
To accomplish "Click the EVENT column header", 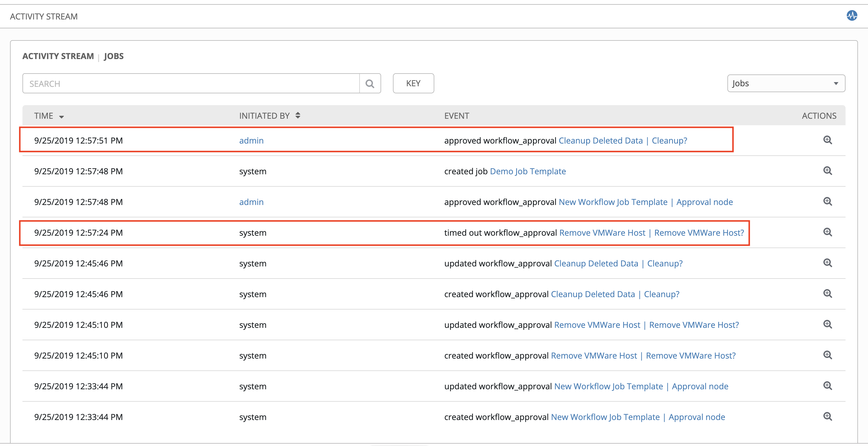I will point(456,116).
